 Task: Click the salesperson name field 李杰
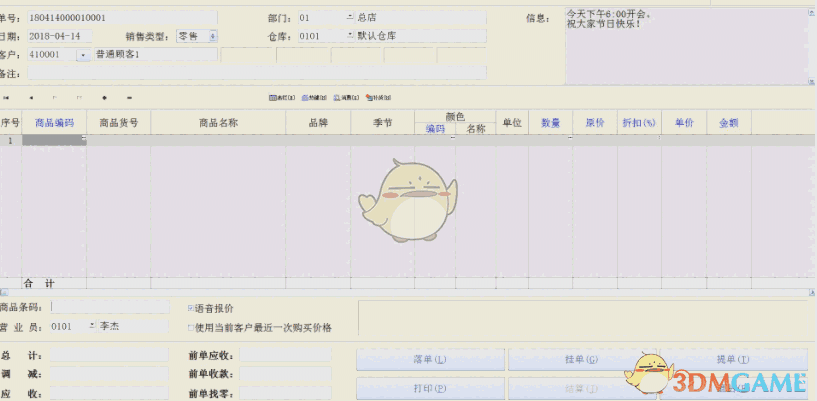133,327
